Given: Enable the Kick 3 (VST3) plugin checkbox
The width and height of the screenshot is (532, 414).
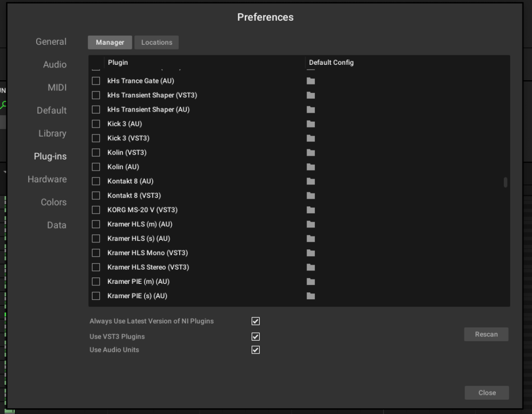Looking at the screenshot, I should (96, 138).
